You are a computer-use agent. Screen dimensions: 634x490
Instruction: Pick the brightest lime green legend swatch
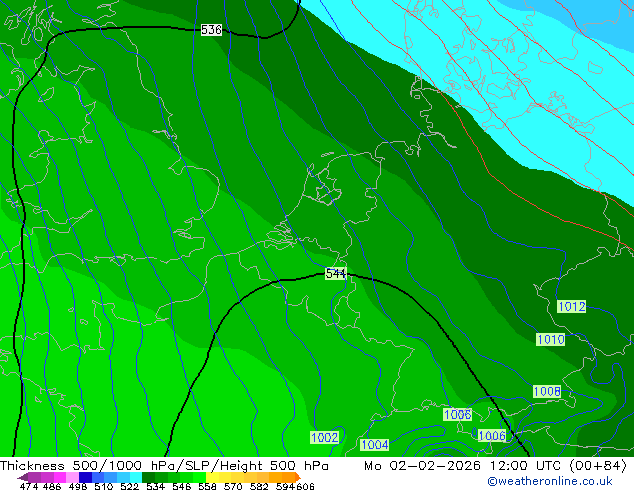point(199,477)
